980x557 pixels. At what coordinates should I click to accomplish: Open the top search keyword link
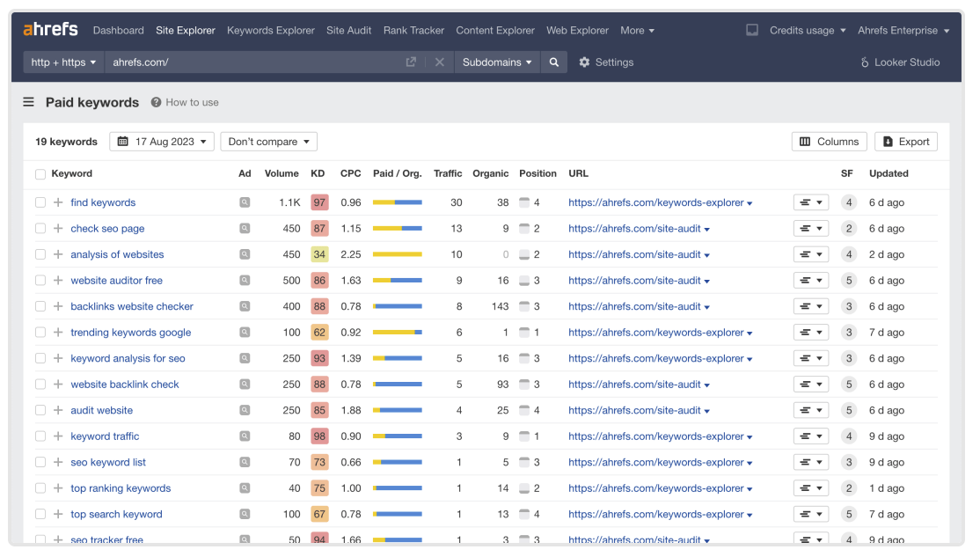116,514
